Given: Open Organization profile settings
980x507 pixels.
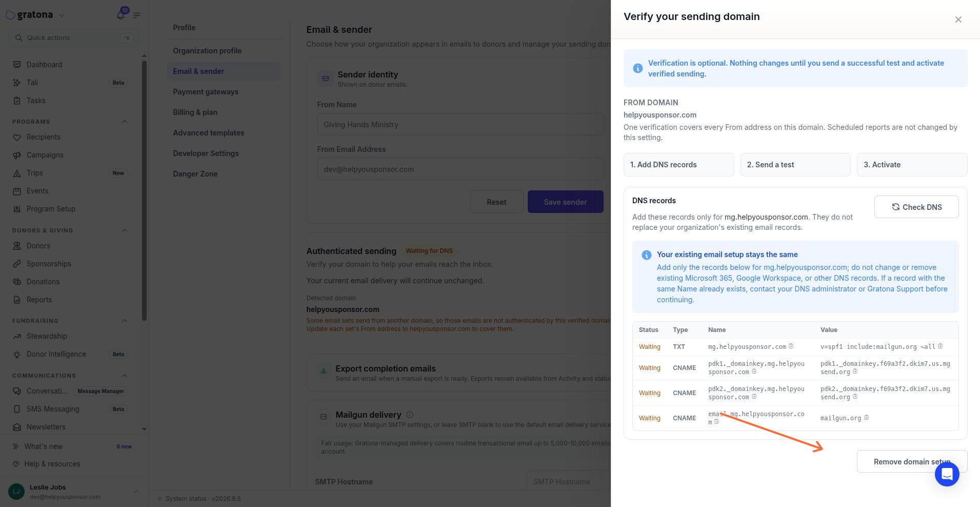Looking at the screenshot, I should 224,51.
